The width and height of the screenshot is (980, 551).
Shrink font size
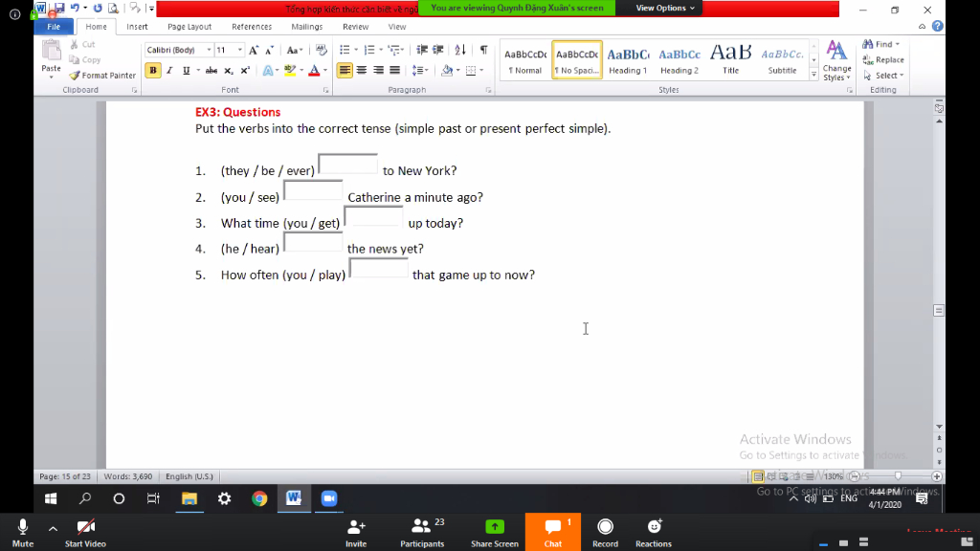click(x=269, y=50)
